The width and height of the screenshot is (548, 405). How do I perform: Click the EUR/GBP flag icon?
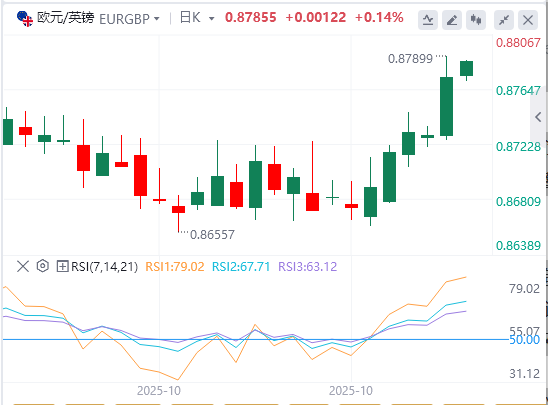(x=25, y=19)
